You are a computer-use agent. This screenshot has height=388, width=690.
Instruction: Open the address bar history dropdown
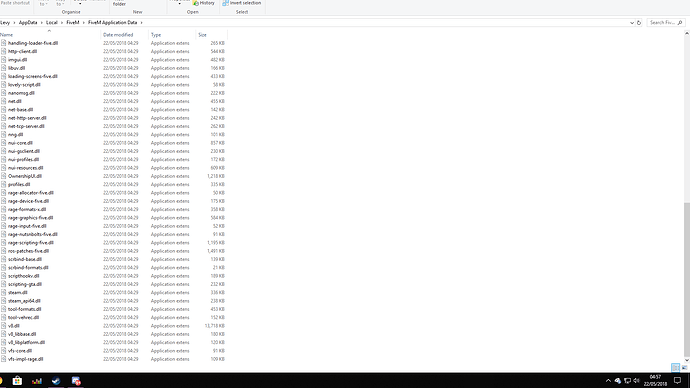click(x=632, y=22)
